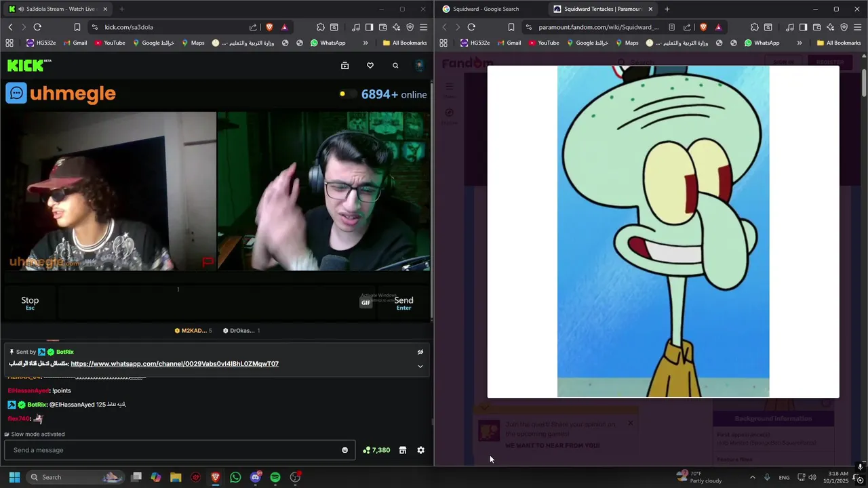
Task: Open music playlist icon in Fandom window
Action: click(x=790, y=27)
